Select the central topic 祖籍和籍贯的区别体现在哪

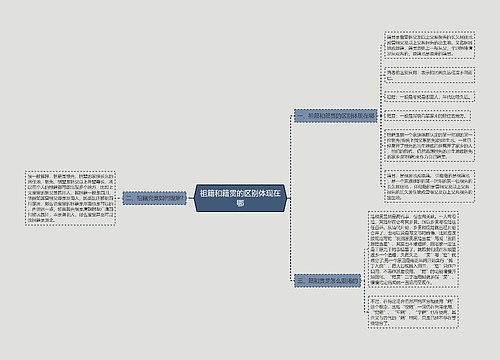[x=240, y=198]
